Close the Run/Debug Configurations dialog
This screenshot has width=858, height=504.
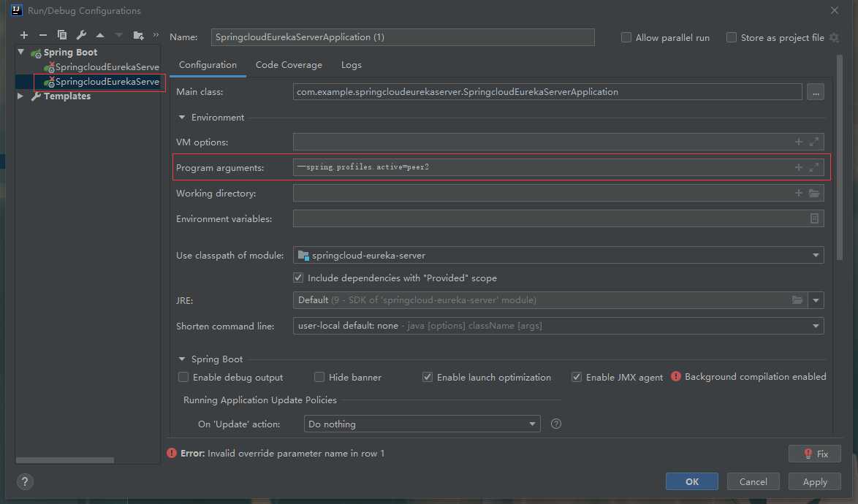(835, 10)
